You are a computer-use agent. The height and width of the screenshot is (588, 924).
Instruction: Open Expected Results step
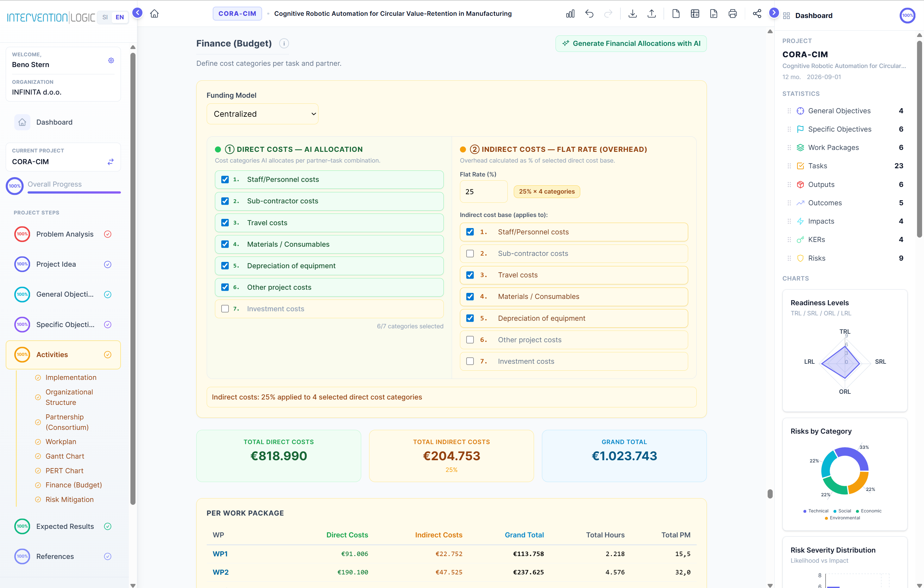[63, 526]
